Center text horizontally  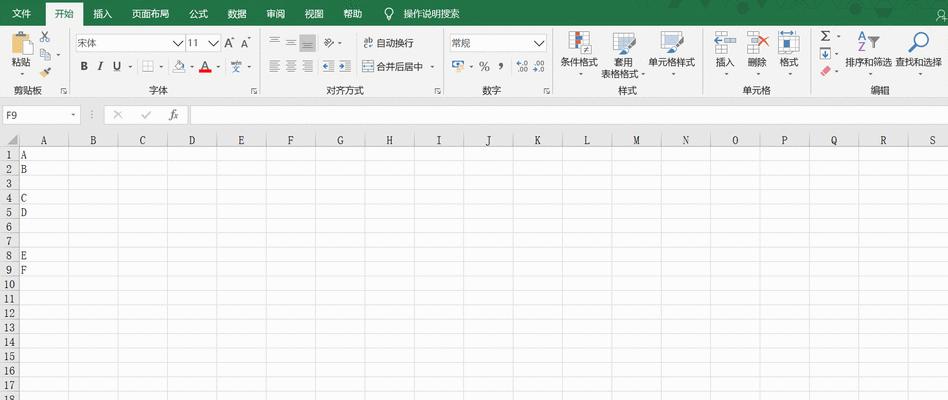tap(291, 66)
